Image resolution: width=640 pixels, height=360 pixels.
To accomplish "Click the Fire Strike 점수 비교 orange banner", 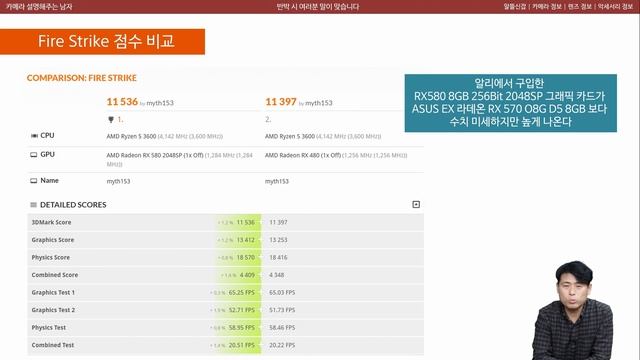I will (102, 41).
